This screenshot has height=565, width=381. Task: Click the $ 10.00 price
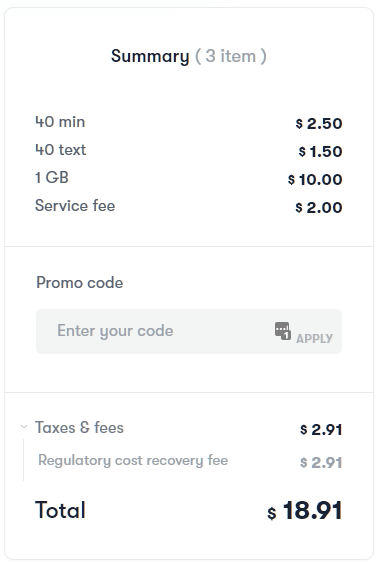coord(315,179)
